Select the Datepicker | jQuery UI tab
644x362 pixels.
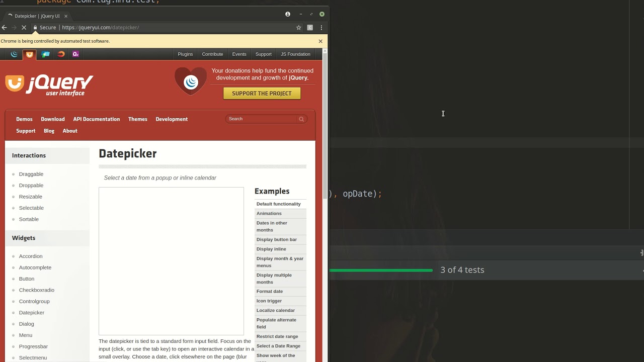[37, 16]
